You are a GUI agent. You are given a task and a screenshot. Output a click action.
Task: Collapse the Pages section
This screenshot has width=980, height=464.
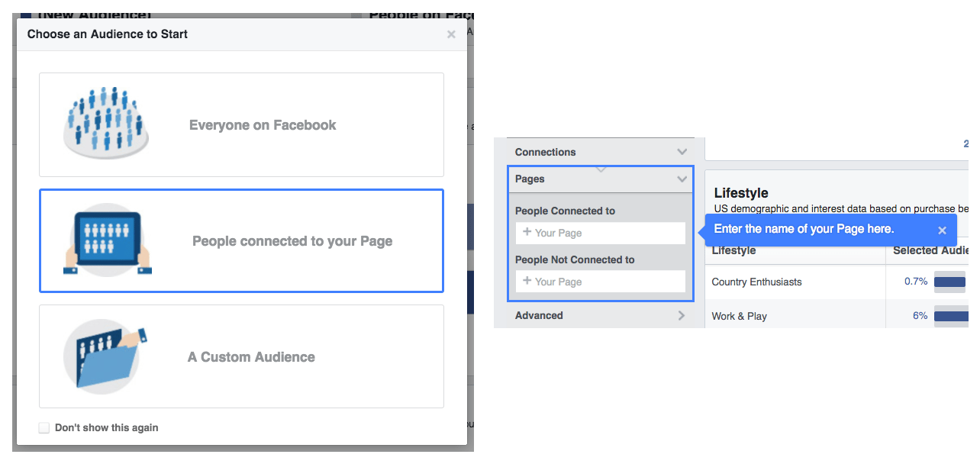682,179
